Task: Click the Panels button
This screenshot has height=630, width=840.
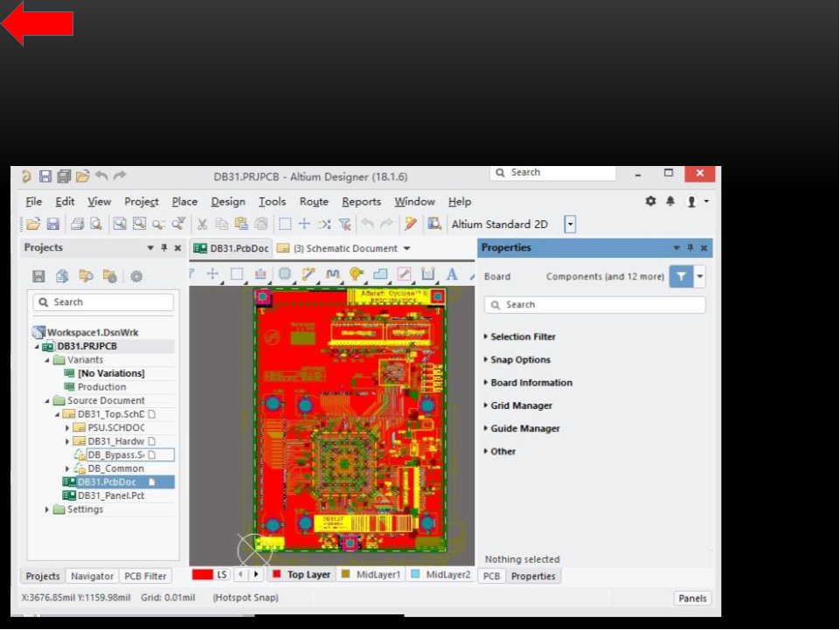Action: pos(692,598)
